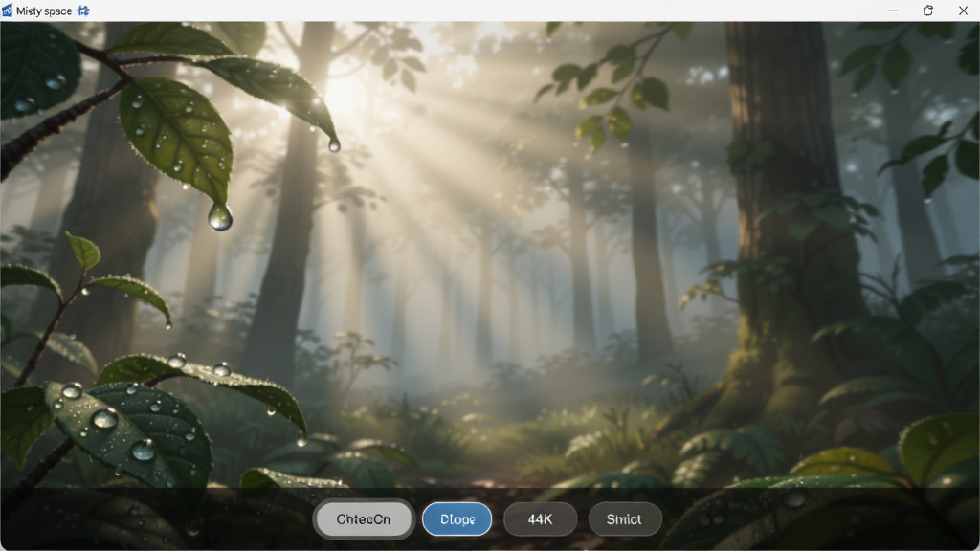
Task: Close the Misty space window
Action: click(x=963, y=11)
